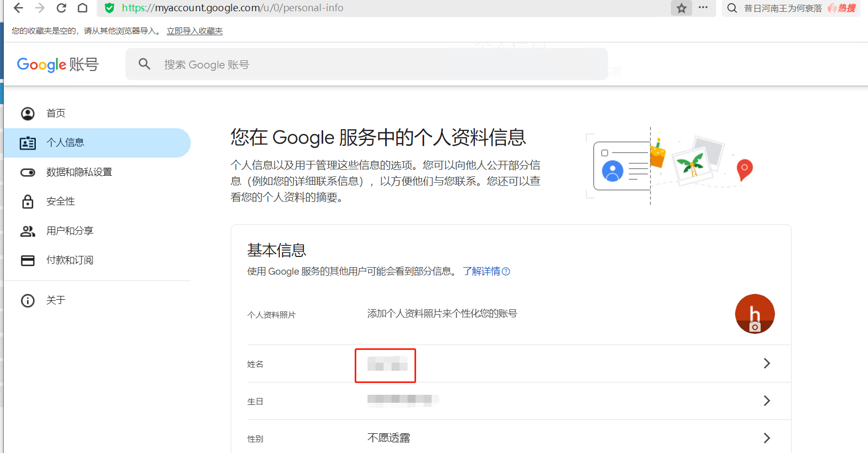868x453 pixels.
Task: Click the browser back arrow
Action: click(18, 8)
